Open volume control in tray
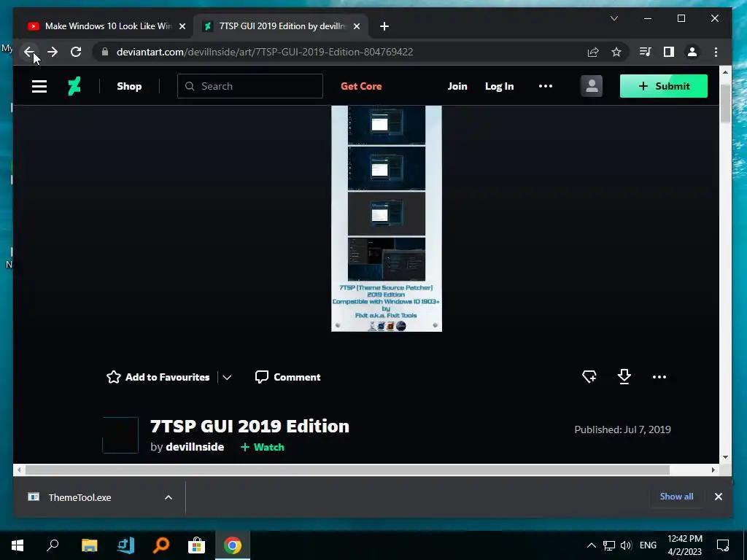Image resolution: width=747 pixels, height=560 pixels. click(626, 545)
